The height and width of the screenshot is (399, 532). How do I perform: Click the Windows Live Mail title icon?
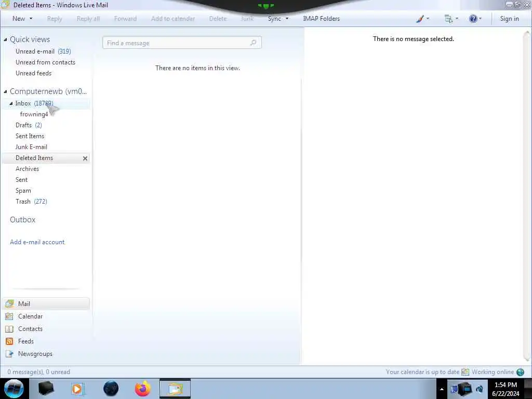pyautogui.click(x=5, y=5)
